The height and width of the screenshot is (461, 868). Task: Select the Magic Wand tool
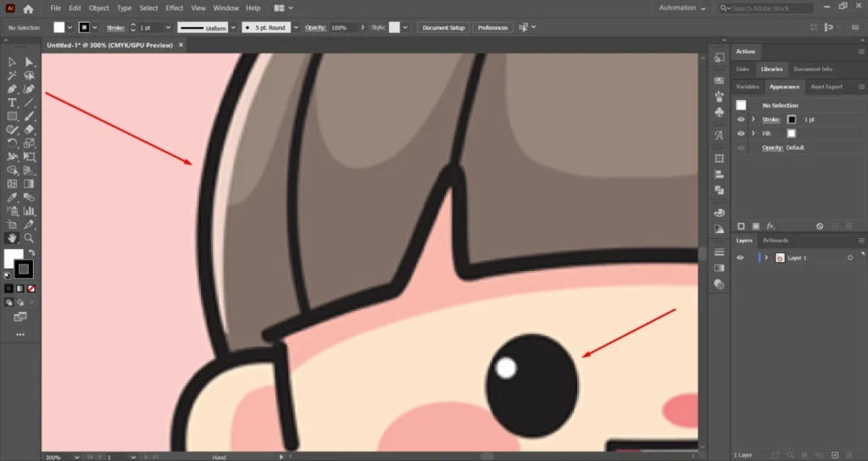(x=12, y=75)
